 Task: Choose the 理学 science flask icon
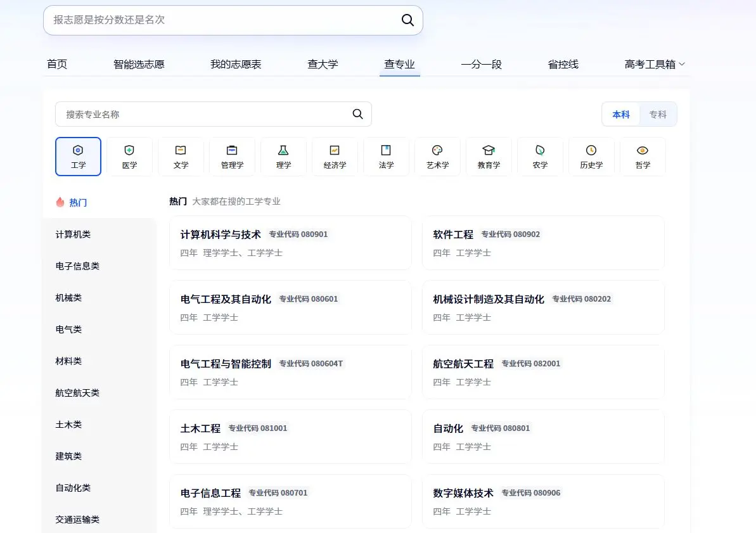tap(283, 157)
